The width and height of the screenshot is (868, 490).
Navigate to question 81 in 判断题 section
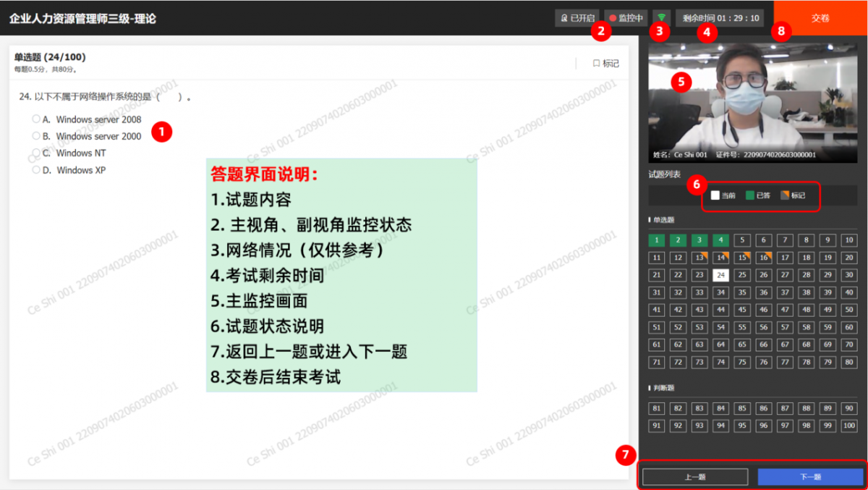(657, 408)
